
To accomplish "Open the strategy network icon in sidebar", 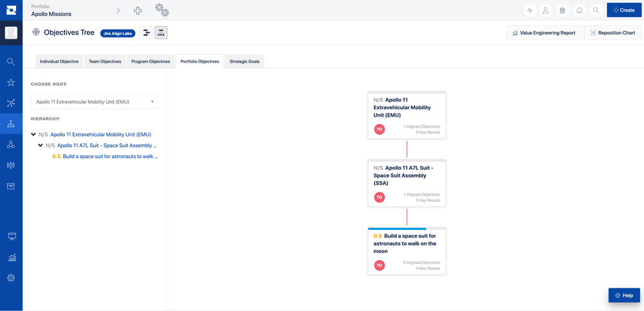I will point(11,103).
